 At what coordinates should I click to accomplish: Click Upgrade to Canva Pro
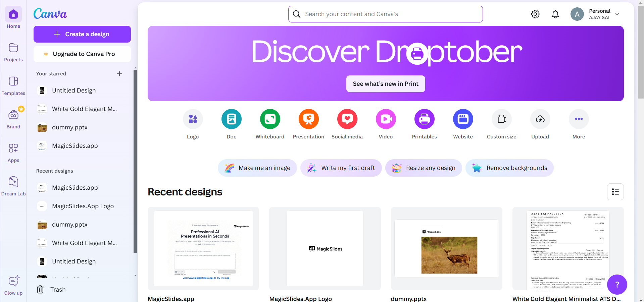coord(82,54)
